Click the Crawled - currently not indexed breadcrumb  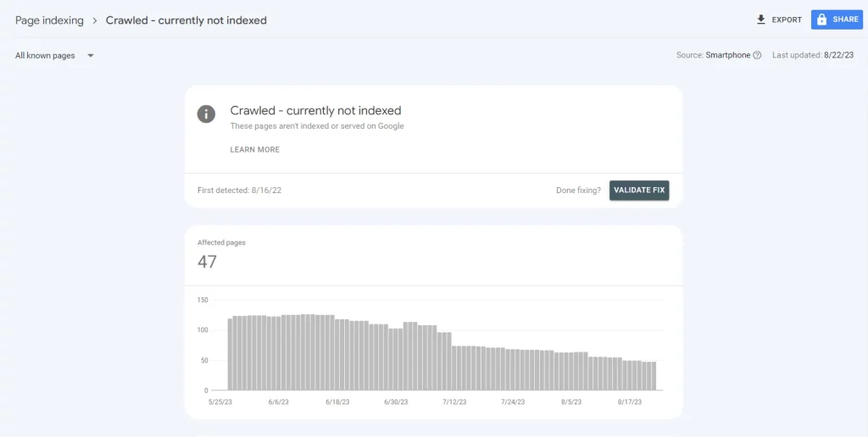point(186,20)
